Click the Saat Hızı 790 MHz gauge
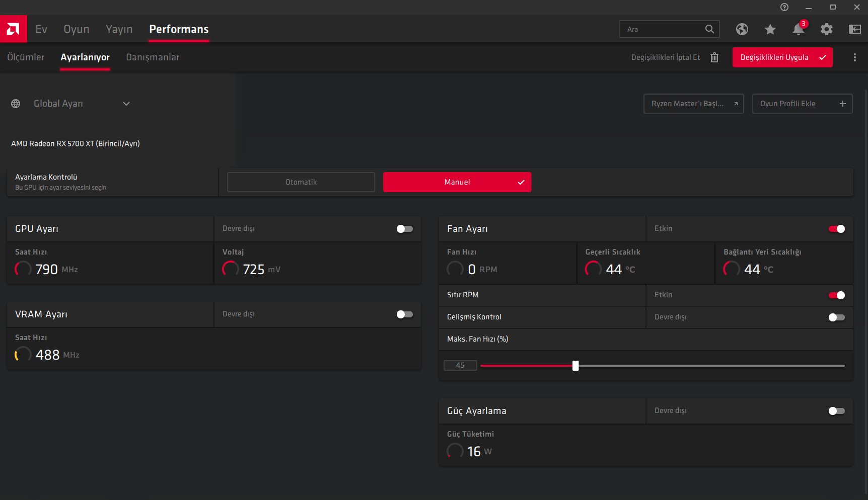 click(x=23, y=269)
